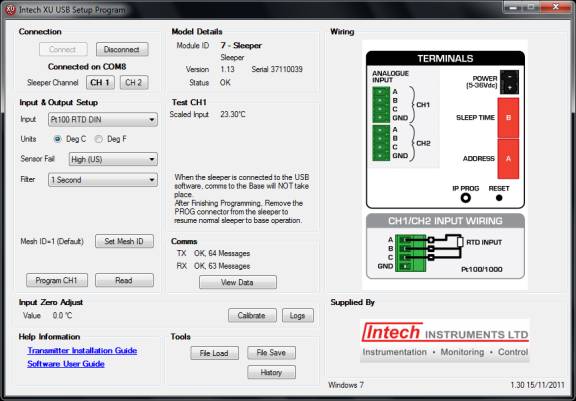Screen dimensions: 576x401
Task: Select the Deg F units radio button
Action: pos(98,139)
